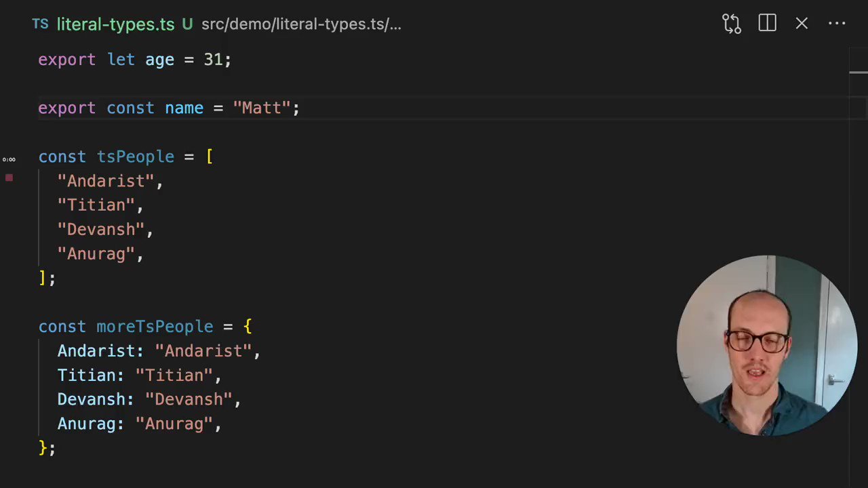The image size is (868, 488).
Task: Click the moreTsPeople constant declaration
Action: click(x=155, y=327)
